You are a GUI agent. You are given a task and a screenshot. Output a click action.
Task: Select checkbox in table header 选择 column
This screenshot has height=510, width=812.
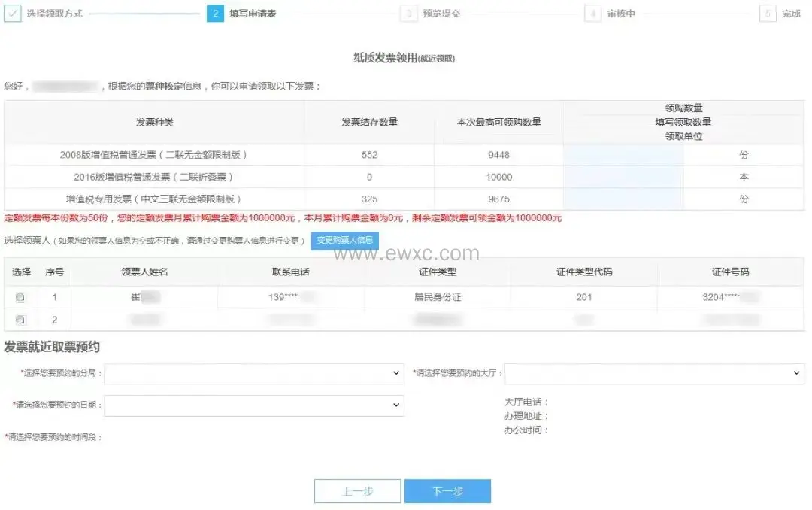click(20, 273)
